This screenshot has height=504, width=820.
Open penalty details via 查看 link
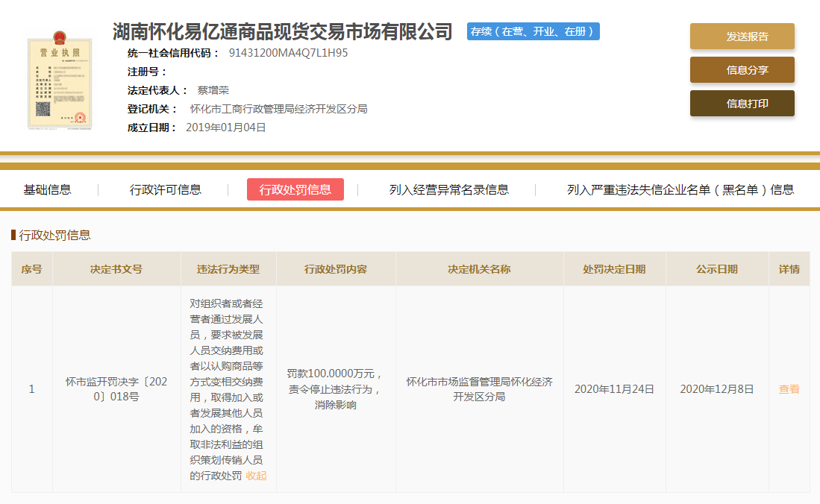[x=789, y=389]
